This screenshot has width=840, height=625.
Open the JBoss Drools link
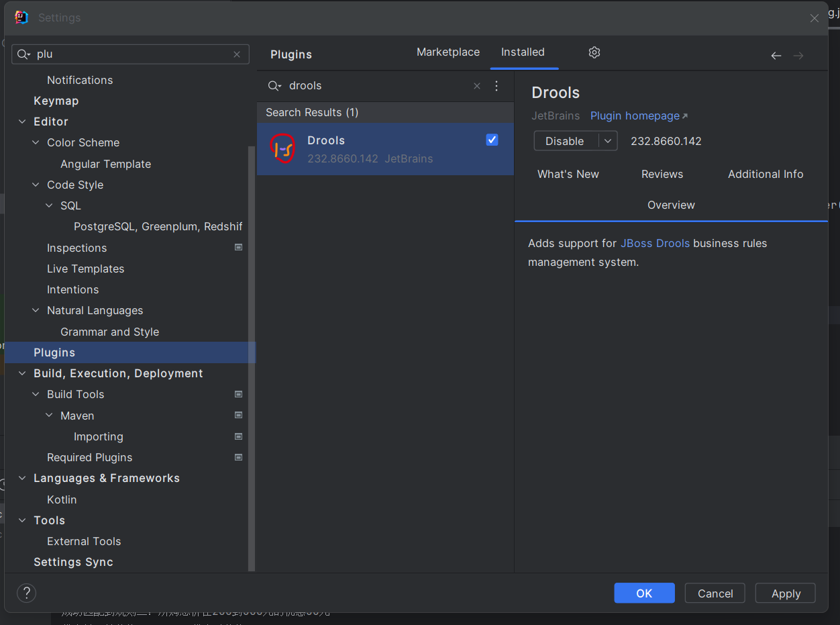click(655, 244)
